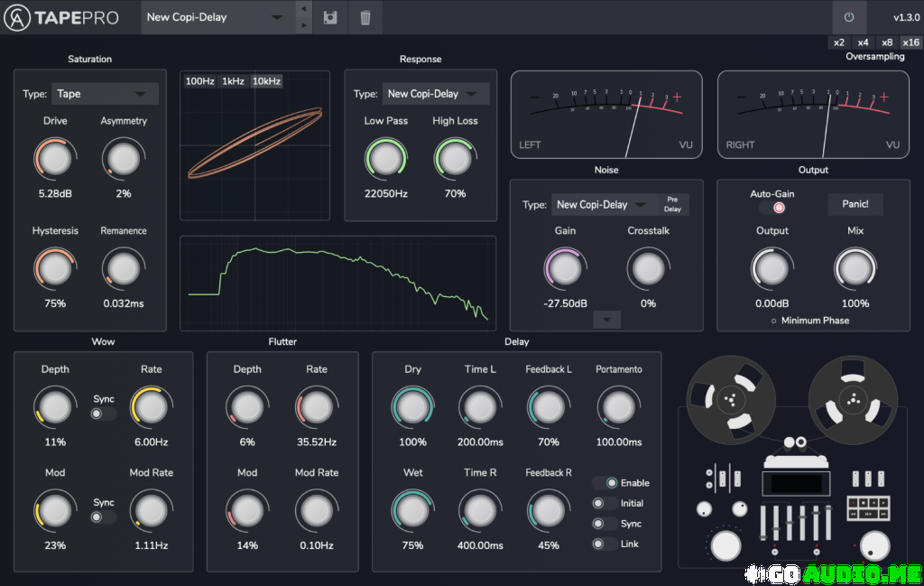Click the Panic! button
The width and height of the screenshot is (924, 586).
point(855,204)
